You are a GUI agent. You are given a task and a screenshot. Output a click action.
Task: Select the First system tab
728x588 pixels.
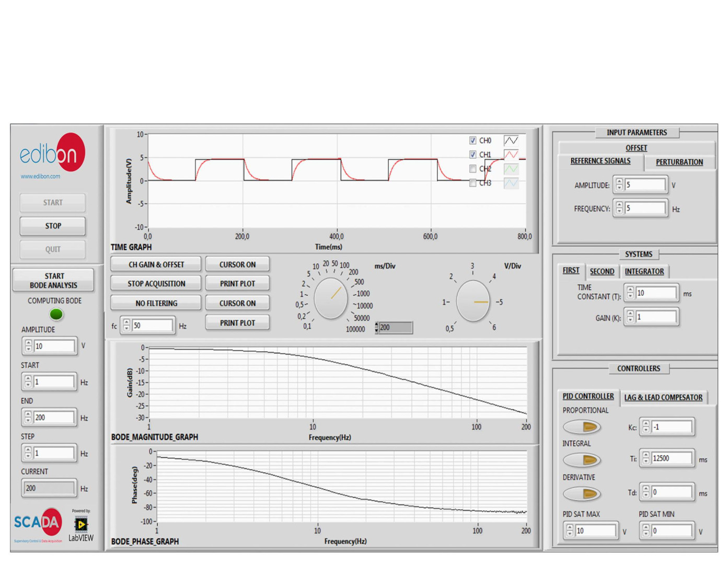[x=571, y=270]
